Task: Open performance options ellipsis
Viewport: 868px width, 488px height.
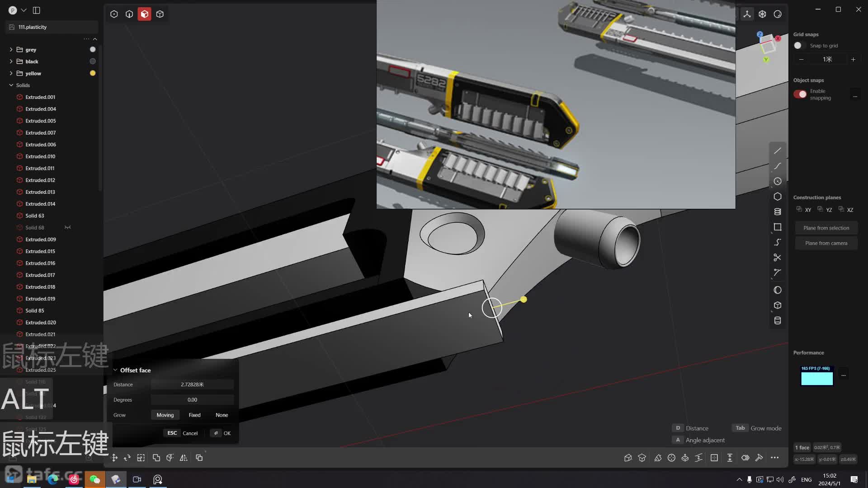Action: tap(843, 375)
